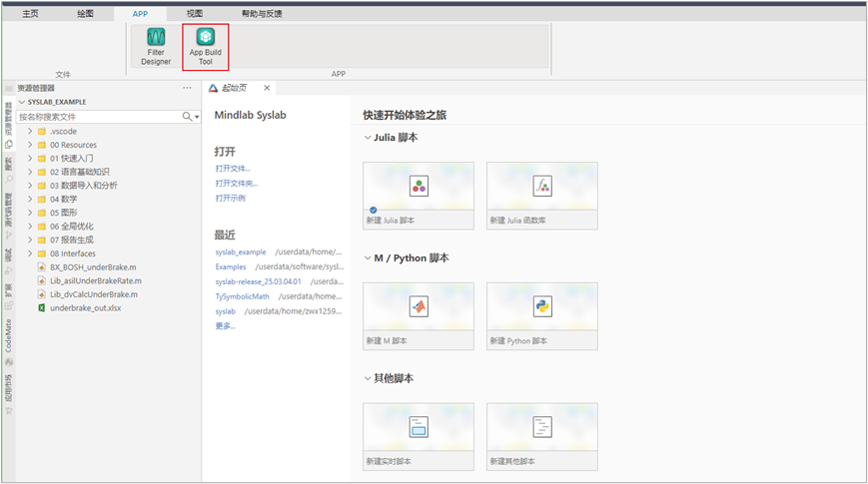Expand the .vscode folder

tap(30, 131)
